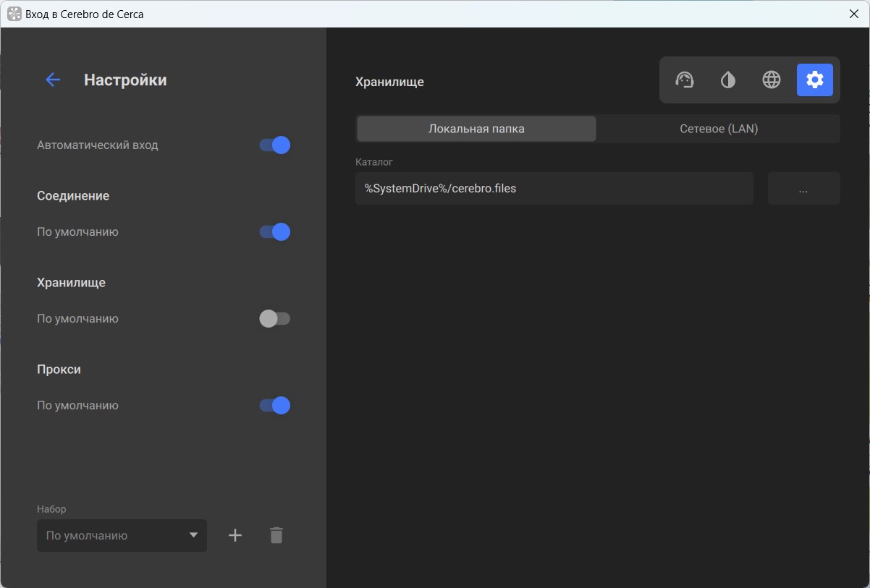Click the Cerebro app icon in title bar

(14, 14)
